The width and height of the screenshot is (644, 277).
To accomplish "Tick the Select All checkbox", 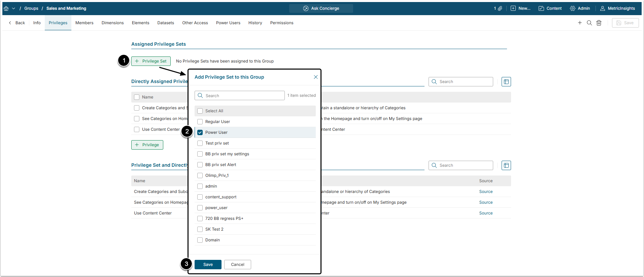I will 200,111.
